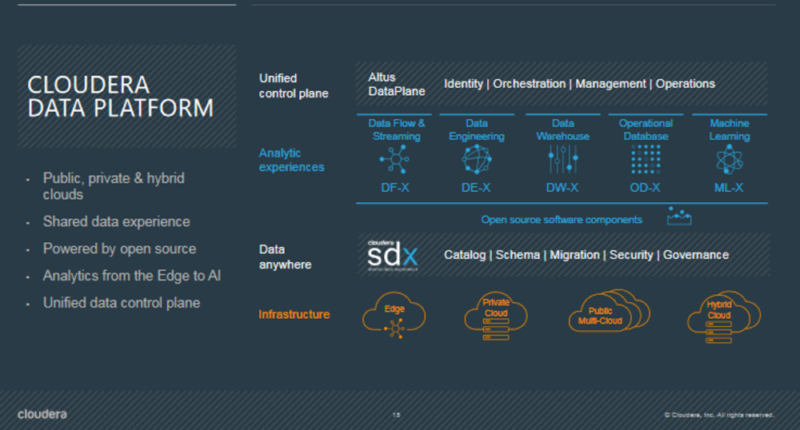Click the word Identity

coord(463,84)
